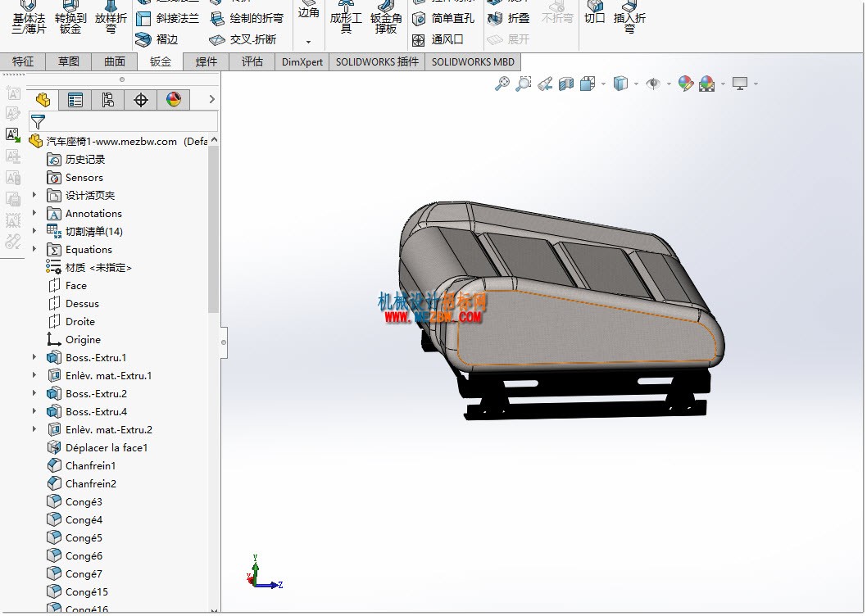This screenshot has height=616, width=867.
Task: Select the Section View icon
Action: [566, 84]
